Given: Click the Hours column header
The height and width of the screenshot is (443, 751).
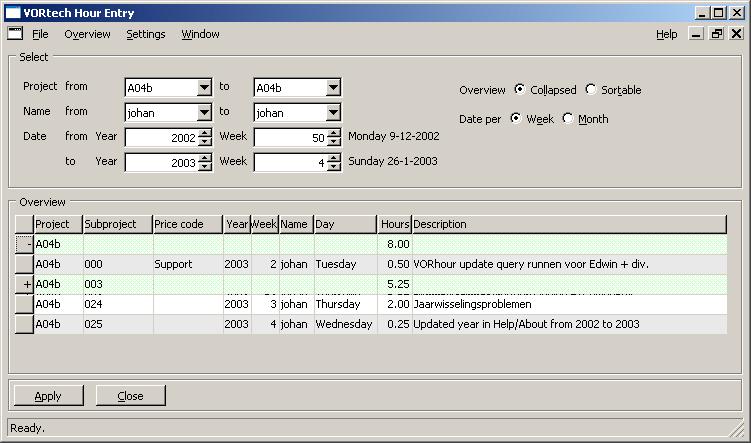Looking at the screenshot, I should tap(395, 224).
